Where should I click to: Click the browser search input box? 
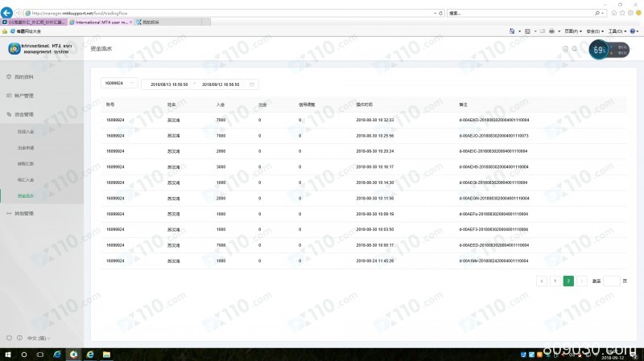[x=521, y=13]
